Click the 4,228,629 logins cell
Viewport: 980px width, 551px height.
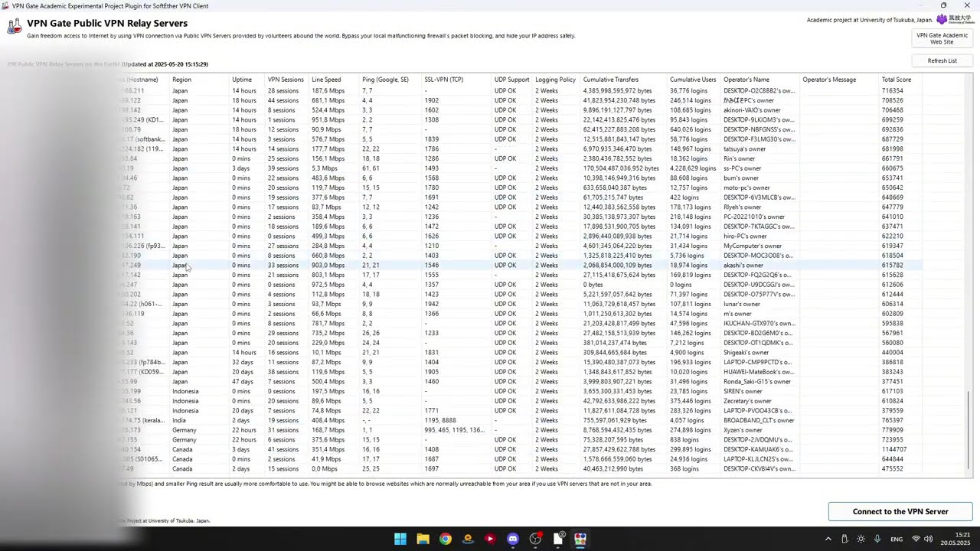pyautogui.click(x=692, y=168)
